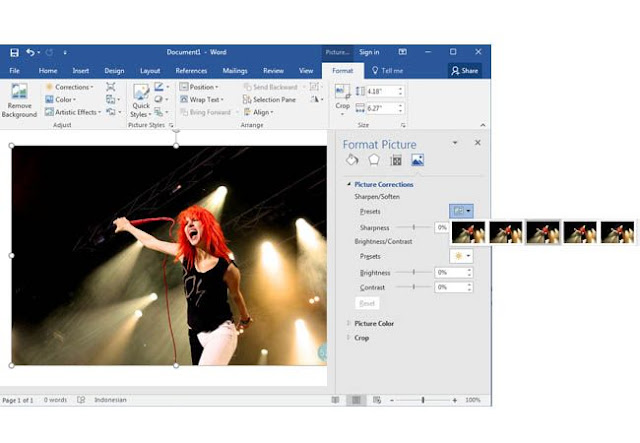This screenshot has width=640, height=443.
Task: Open the Corrections dropdown
Action: coord(69,87)
